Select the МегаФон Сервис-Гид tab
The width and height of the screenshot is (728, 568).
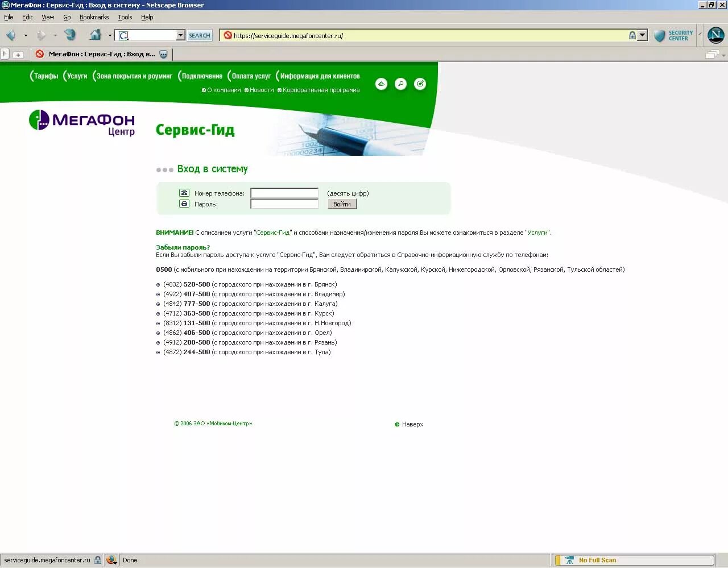101,54
